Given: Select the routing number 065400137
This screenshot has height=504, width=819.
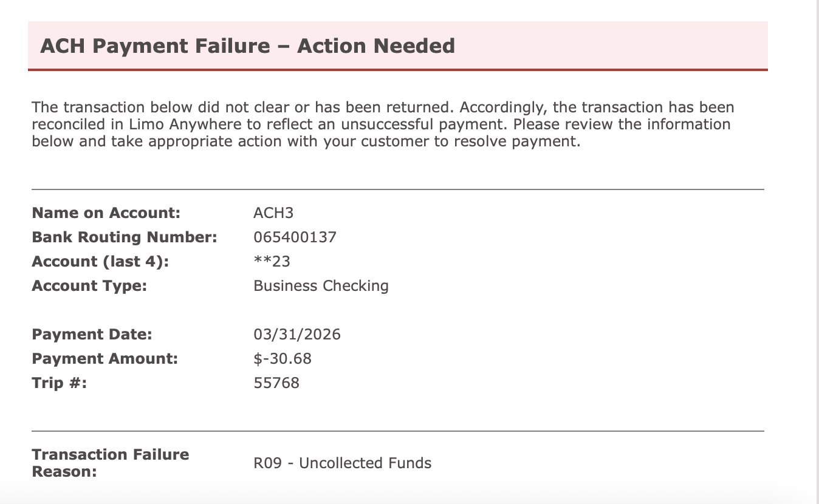Looking at the screenshot, I should pos(295,237).
